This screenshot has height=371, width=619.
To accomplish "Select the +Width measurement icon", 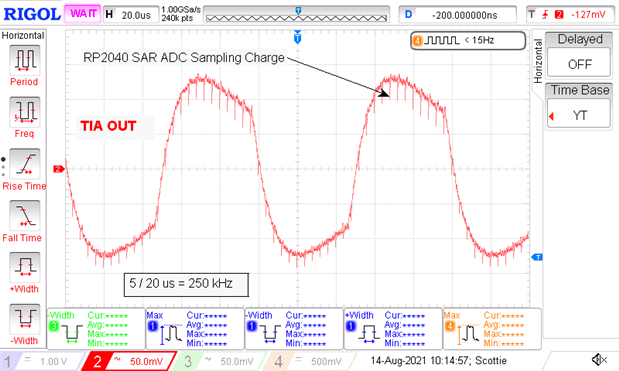I will tap(24, 267).
